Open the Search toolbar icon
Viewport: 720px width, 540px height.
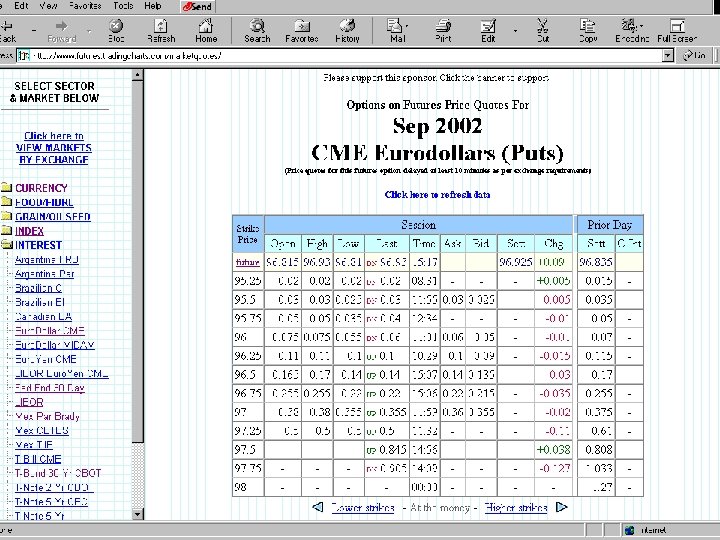point(257,31)
